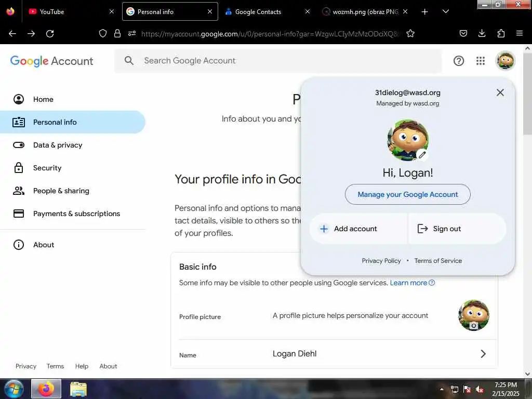Change the profile picture in Basic info
Screen dimensions: 532x399
click(474, 315)
